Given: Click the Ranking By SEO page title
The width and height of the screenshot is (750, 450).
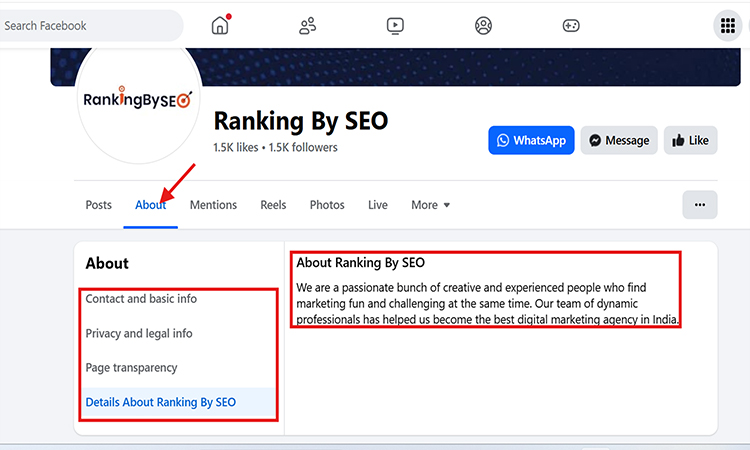Looking at the screenshot, I should pyautogui.click(x=301, y=121).
